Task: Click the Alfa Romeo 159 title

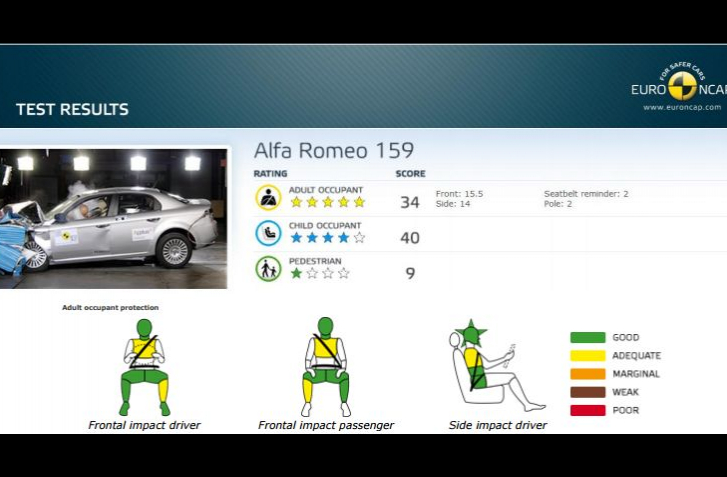Action: [334, 150]
